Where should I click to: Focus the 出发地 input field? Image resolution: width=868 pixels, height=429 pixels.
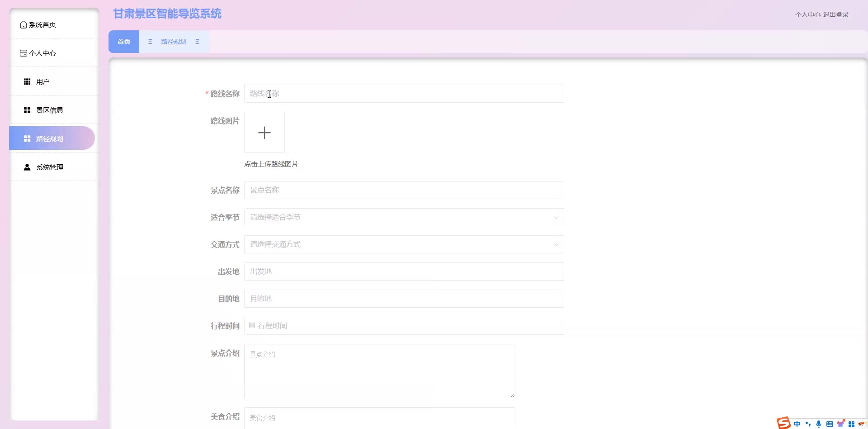click(404, 272)
